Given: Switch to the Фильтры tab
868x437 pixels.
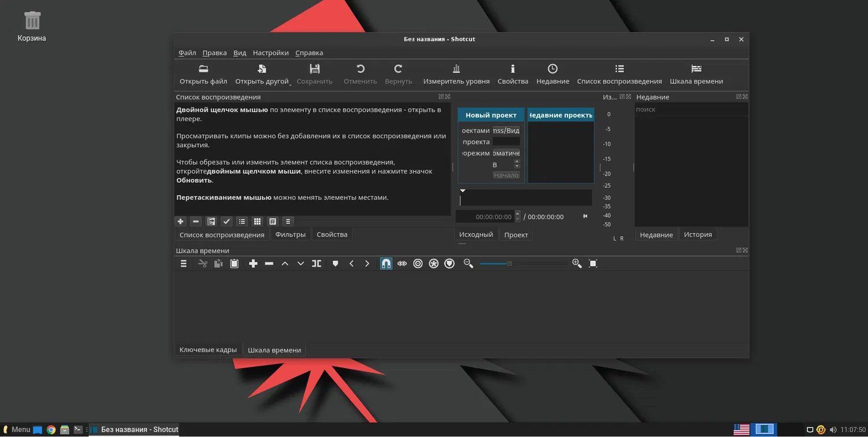Looking at the screenshot, I should click(290, 234).
